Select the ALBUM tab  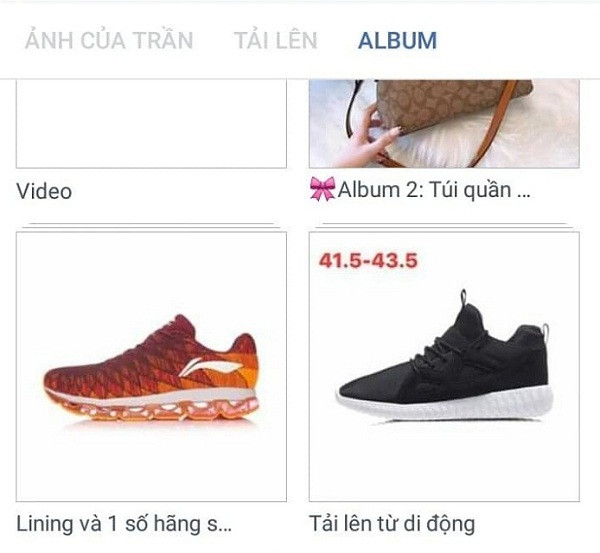(398, 41)
